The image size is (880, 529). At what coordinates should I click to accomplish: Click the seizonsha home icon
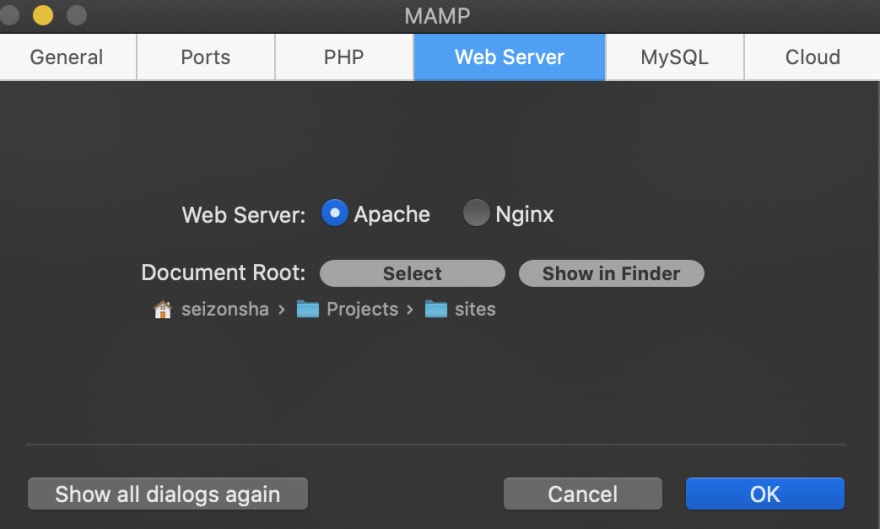point(163,309)
